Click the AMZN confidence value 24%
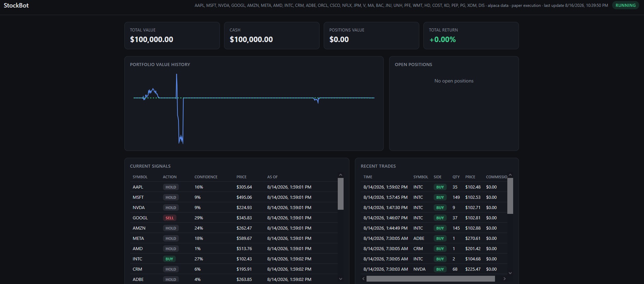 (x=199, y=228)
